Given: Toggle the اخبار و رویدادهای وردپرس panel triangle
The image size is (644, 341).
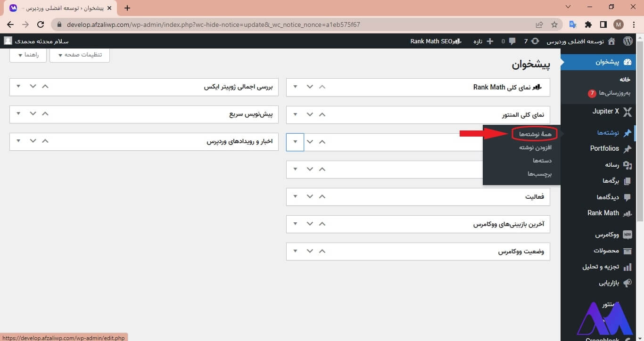Looking at the screenshot, I should 19,141.
